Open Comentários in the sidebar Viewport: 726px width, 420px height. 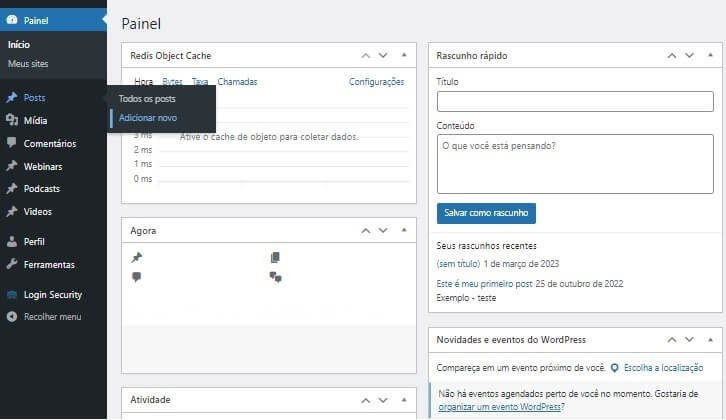pyautogui.click(x=53, y=143)
